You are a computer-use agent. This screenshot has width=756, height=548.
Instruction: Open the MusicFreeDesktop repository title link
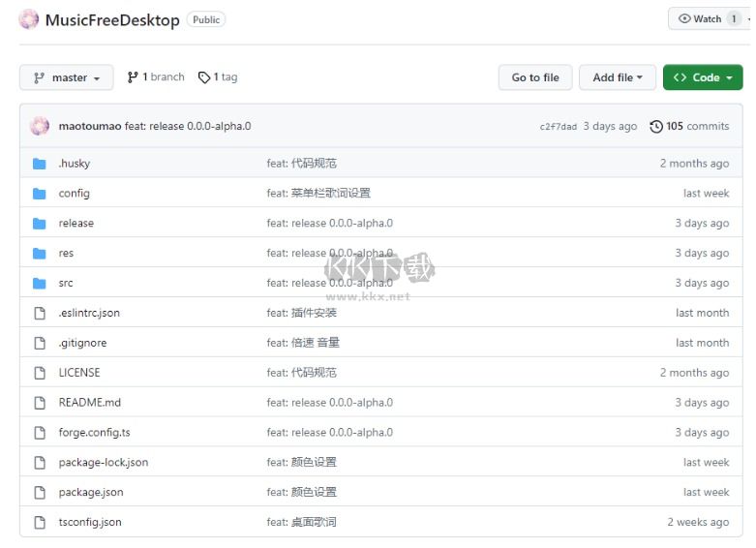(x=112, y=19)
